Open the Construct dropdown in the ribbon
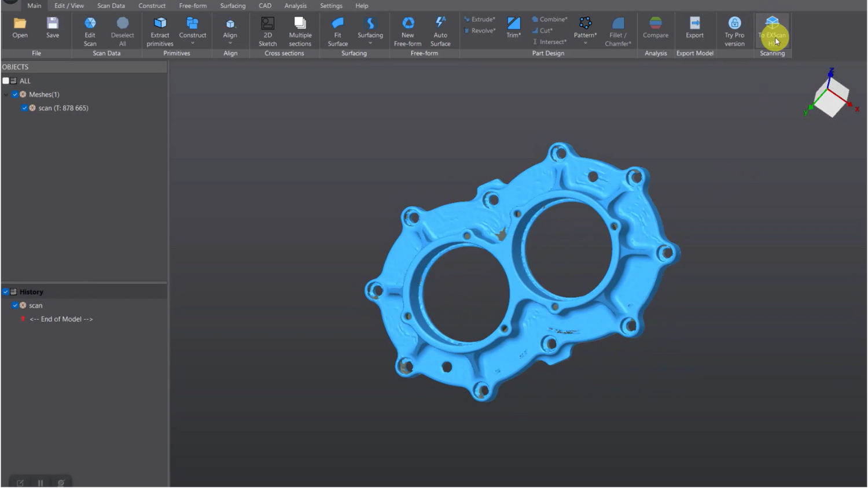 [193, 43]
